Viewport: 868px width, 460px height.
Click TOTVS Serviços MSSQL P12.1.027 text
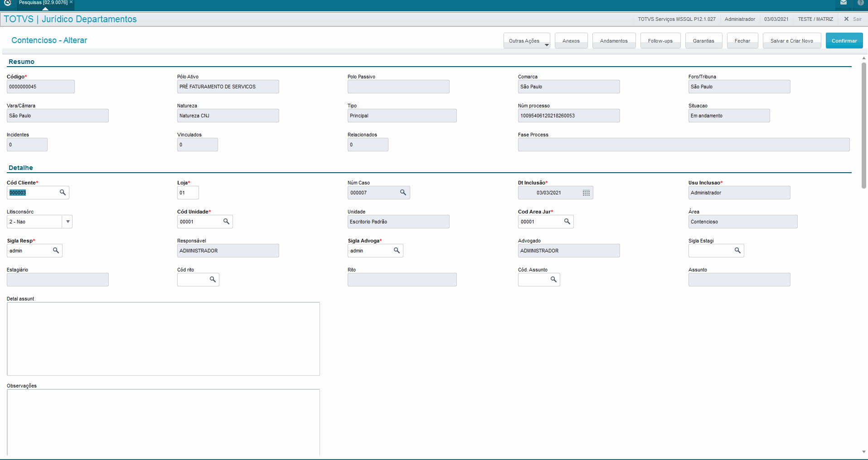(x=677, y=19)
